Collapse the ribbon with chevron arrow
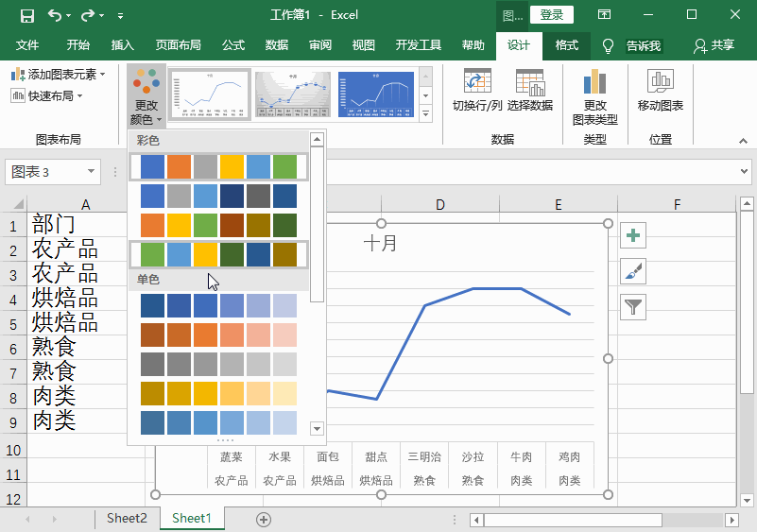Screen dimensions: 757x532 click(x=743, y=141)
